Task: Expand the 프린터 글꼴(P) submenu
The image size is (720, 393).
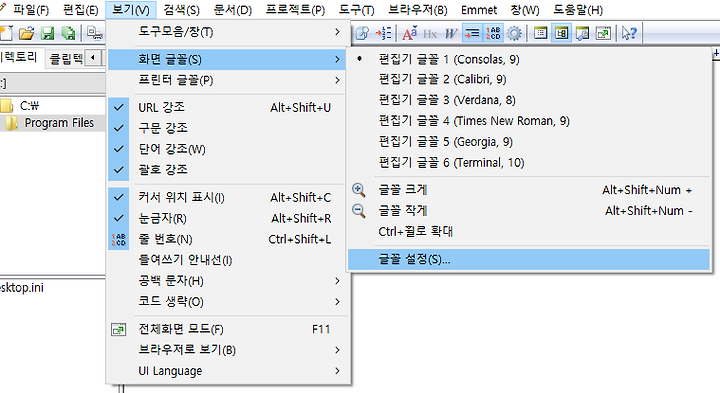Action: click(x=228, y=80)
